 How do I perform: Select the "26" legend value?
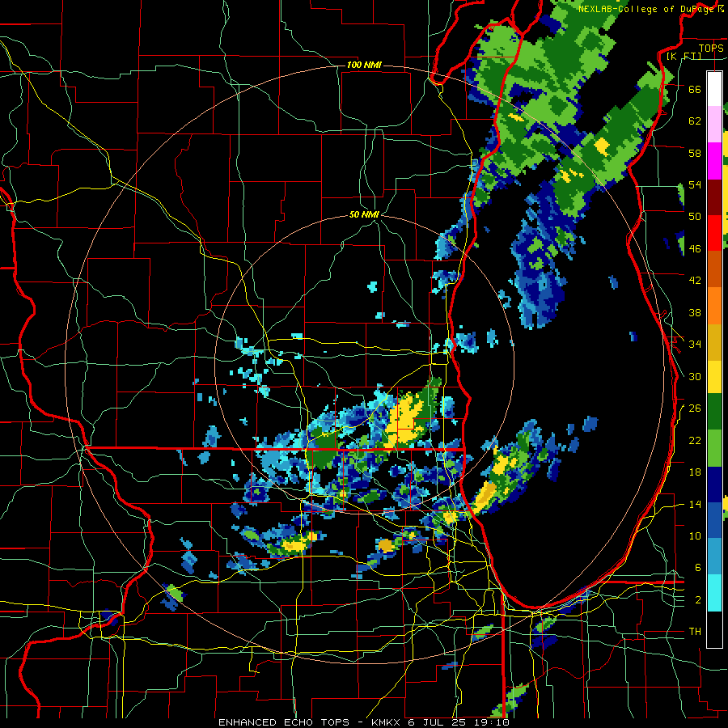coord(695,408)
